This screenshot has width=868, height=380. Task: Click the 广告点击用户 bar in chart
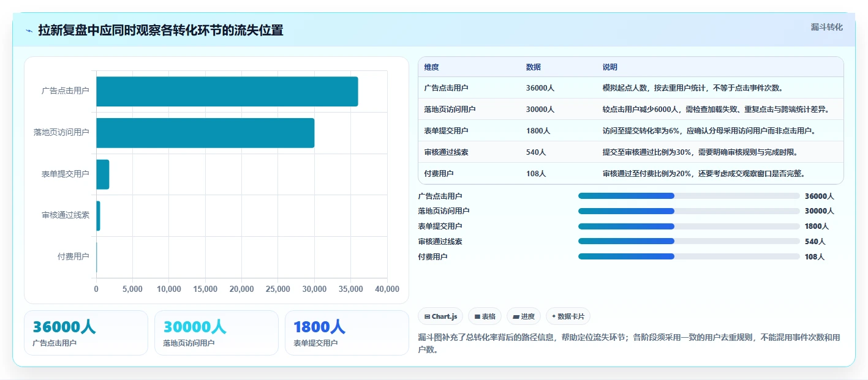click(x=227, y=91)
